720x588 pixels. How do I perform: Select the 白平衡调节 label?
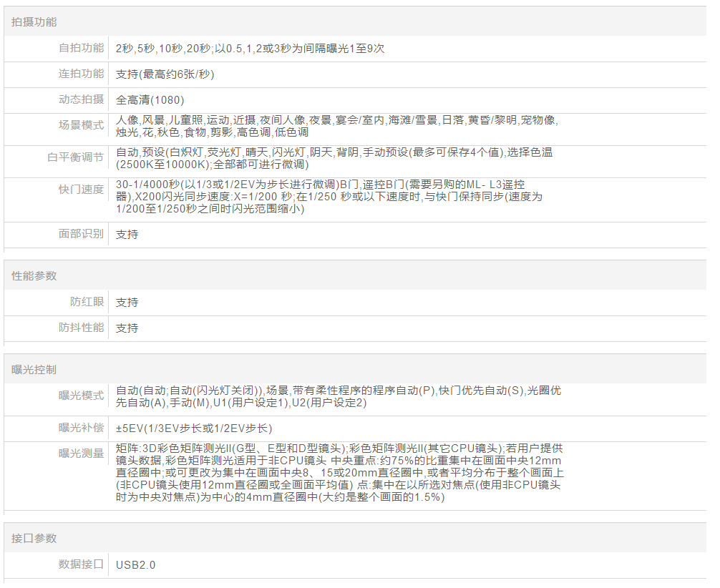75,157
